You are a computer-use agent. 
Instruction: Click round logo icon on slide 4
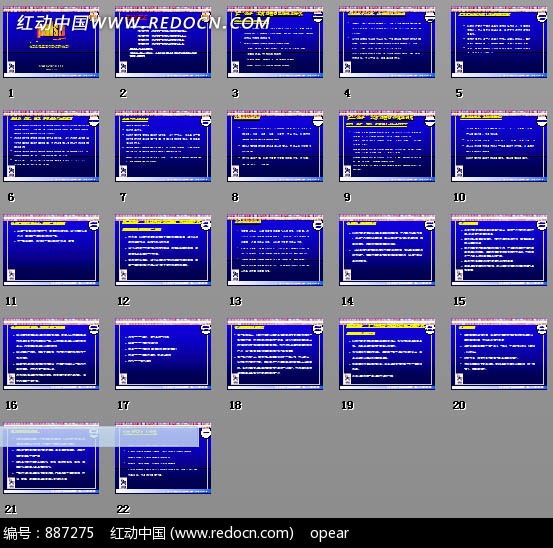pyautogui.click(x=430, y=17)
